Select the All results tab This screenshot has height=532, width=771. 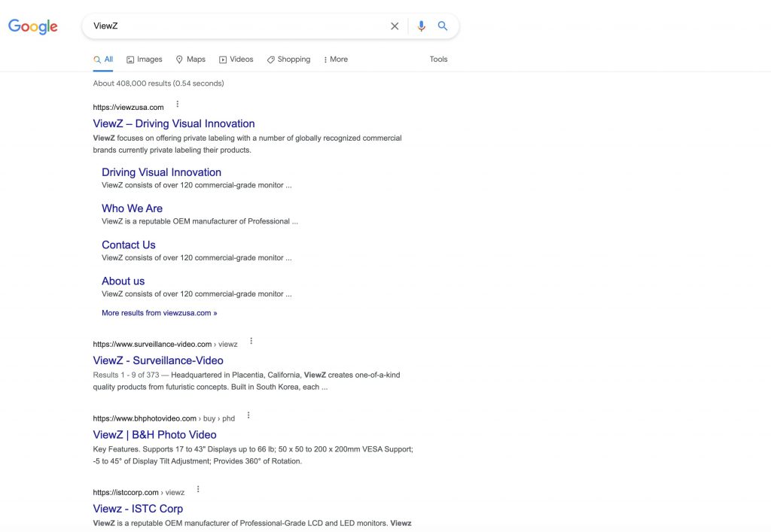point(103,59)
